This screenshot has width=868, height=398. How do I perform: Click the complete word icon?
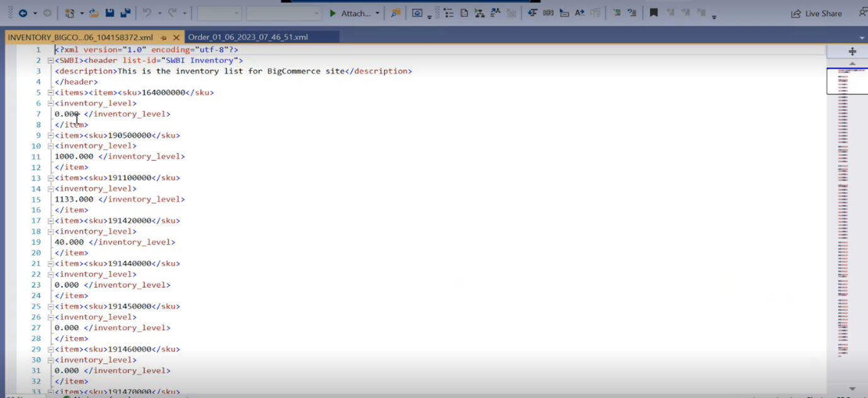pos(580,13)
